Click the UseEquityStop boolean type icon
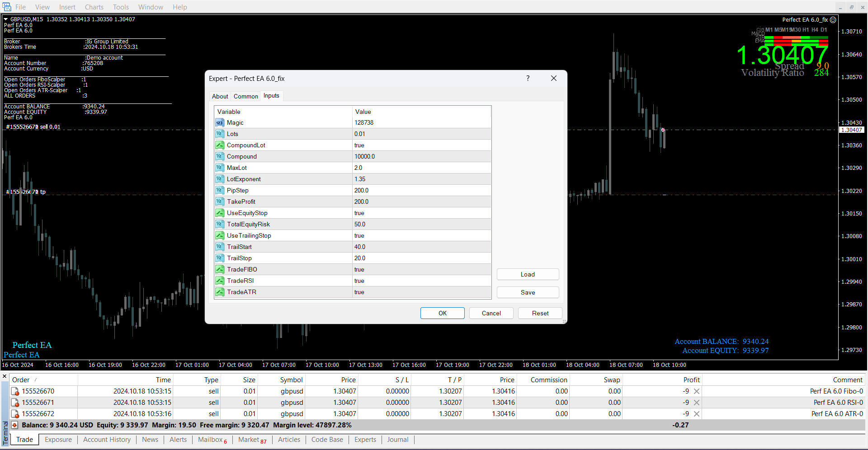This screenshot has width=868, height=450. point(220,213)
